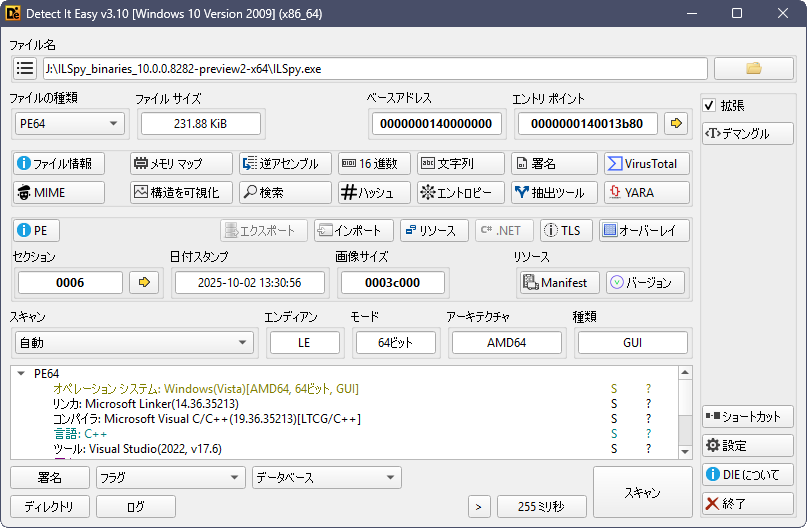The image size is (807, 528).
Task: Open PE header info button
Action: click(x=37, y=231)
